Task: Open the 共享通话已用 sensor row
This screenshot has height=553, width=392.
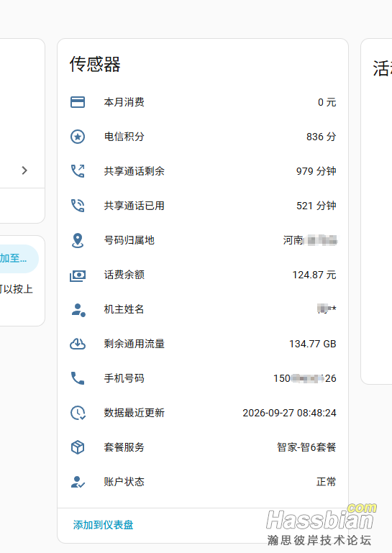Action: (x=203, y=206)
